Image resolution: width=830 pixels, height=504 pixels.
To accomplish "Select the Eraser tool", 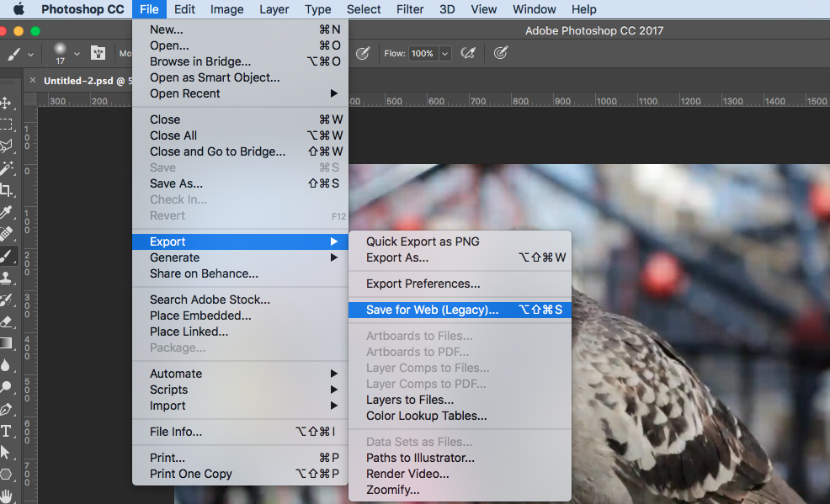I will 7,321.
